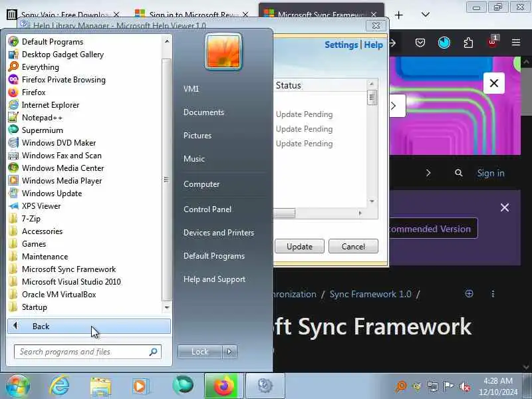The width and height of the screenshot is (532, 399).
Task: Open the Firefox extensions puzzle icon
Action: click(x=468, y=43)
